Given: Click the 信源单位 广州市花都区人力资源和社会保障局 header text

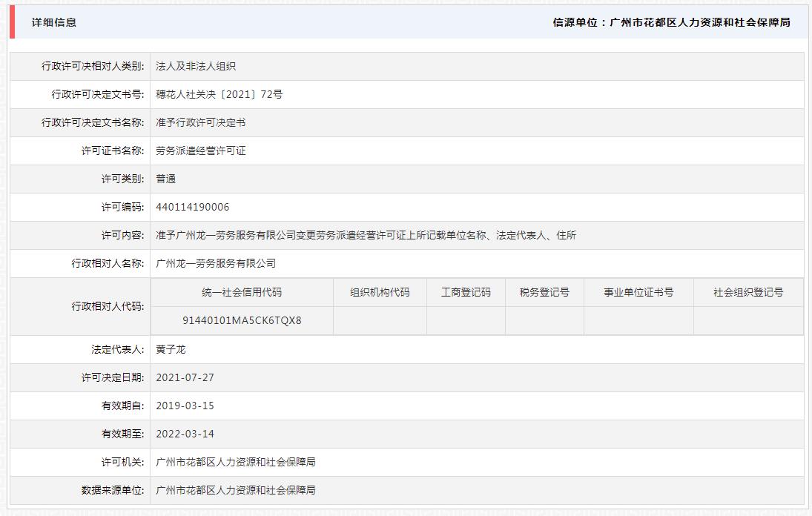Looking at the screenshot, I should (x=672, y=22).
